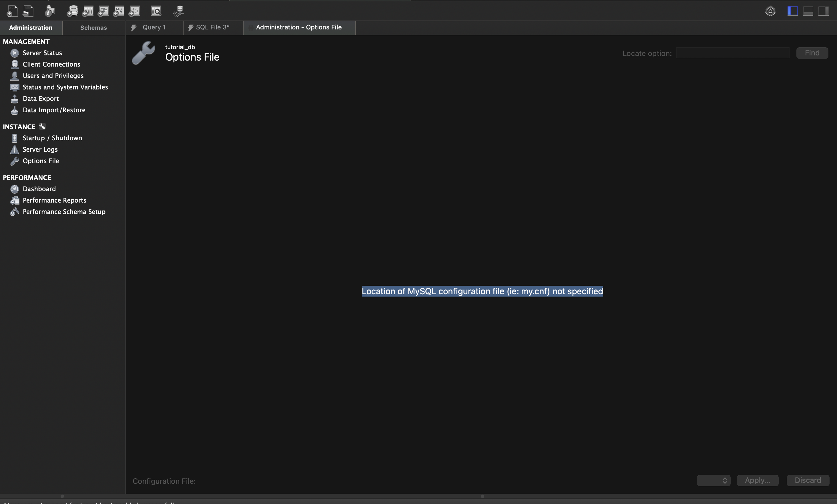Click the Status and System Variables monitor icon
The width and height of the screenshot is (837, 504).
pyautogui.click(x=14, y=87)
